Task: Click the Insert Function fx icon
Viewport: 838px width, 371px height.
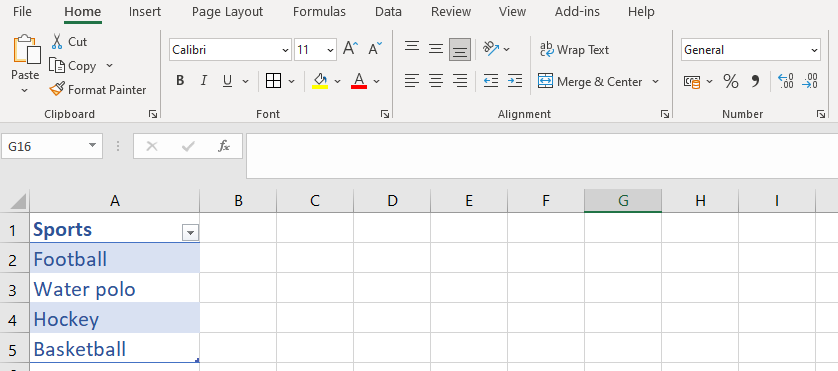Action: [224, 146]
